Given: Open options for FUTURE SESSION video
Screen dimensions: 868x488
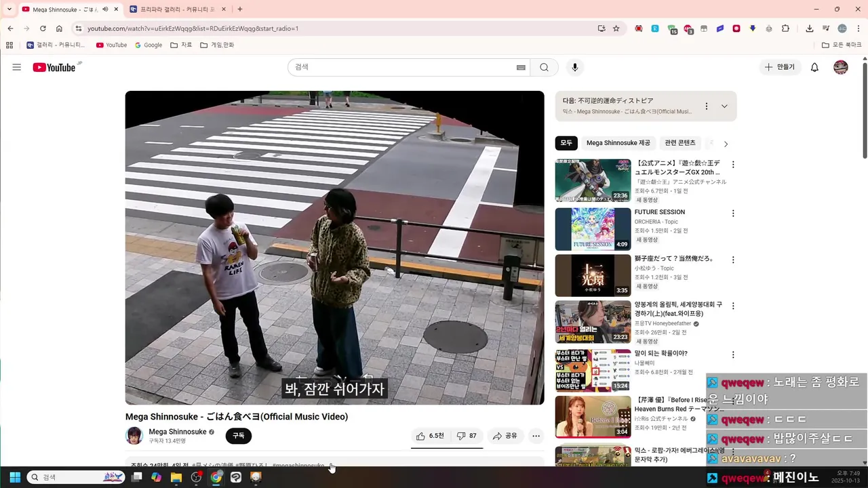Looking at the screenshot, I should [x=733, y=213].
